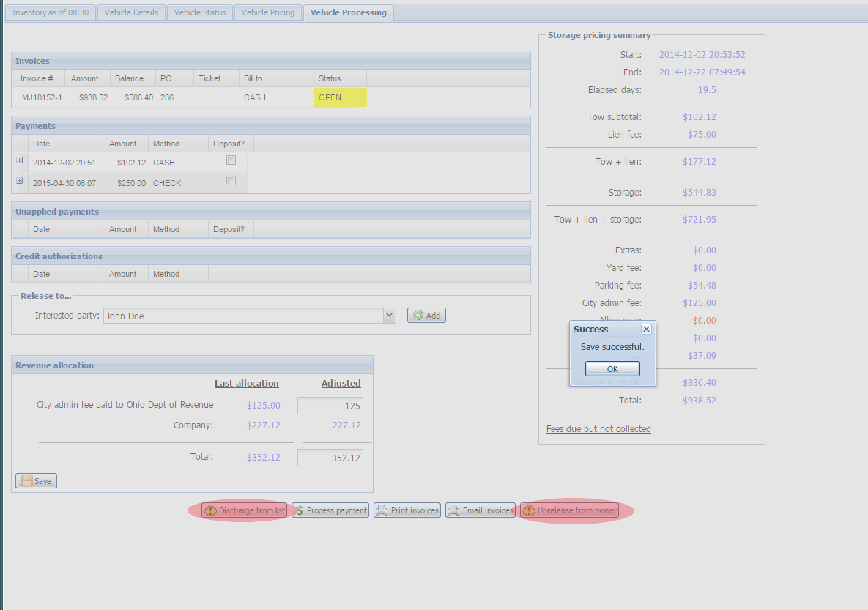Expand the 2014-12-02 payment row
Image resolution: width=868 pixels, height=610 pixels.
20,160
